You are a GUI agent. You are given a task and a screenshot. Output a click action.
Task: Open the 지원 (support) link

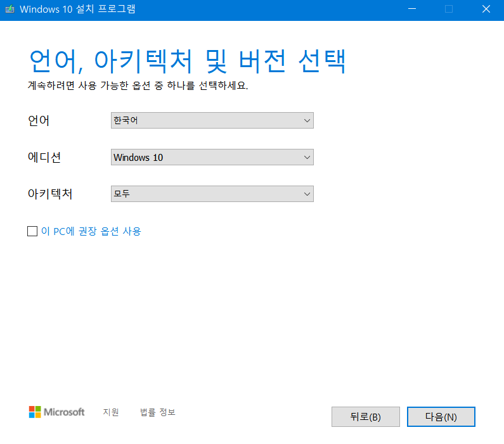tap(111, 412)
